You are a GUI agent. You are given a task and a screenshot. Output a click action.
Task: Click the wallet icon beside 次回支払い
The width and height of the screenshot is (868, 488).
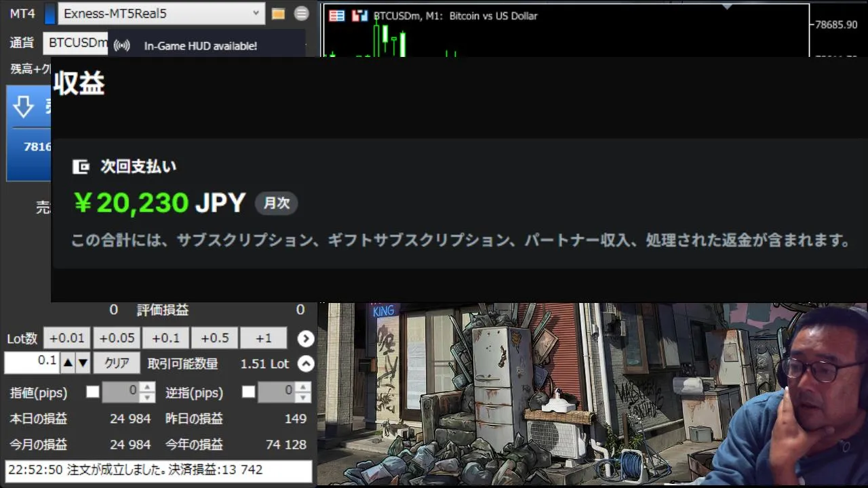[x=81, y=167]
